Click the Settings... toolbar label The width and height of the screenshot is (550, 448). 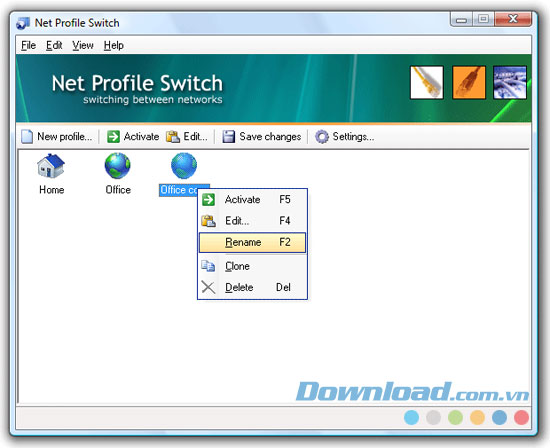pyautogui.click(x=353, y=136)
